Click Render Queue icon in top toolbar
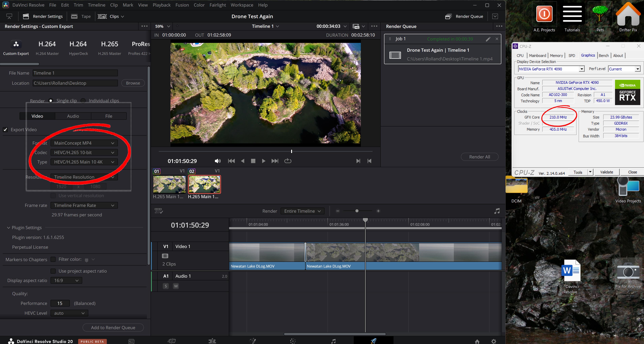 click(448, 17)
